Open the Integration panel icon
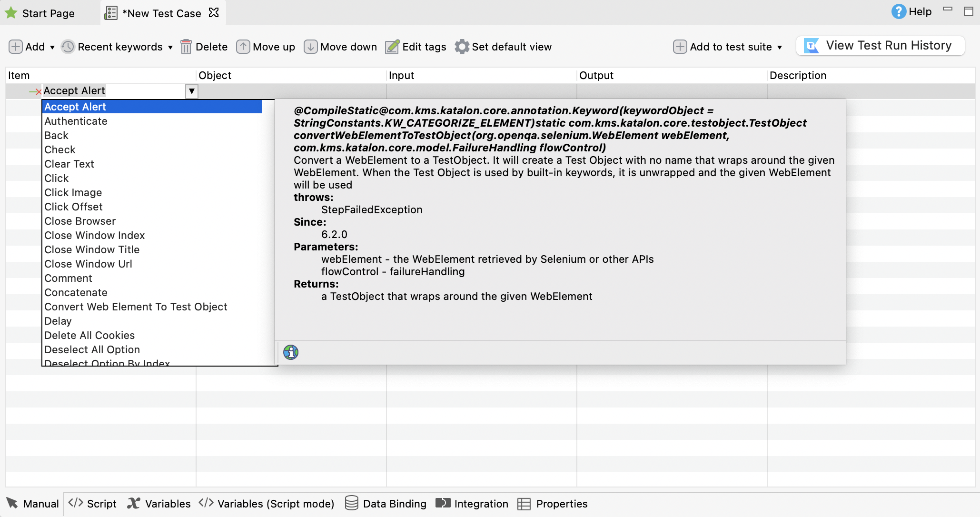The width and height of the screenshot is (980, 517). [442, 503]
